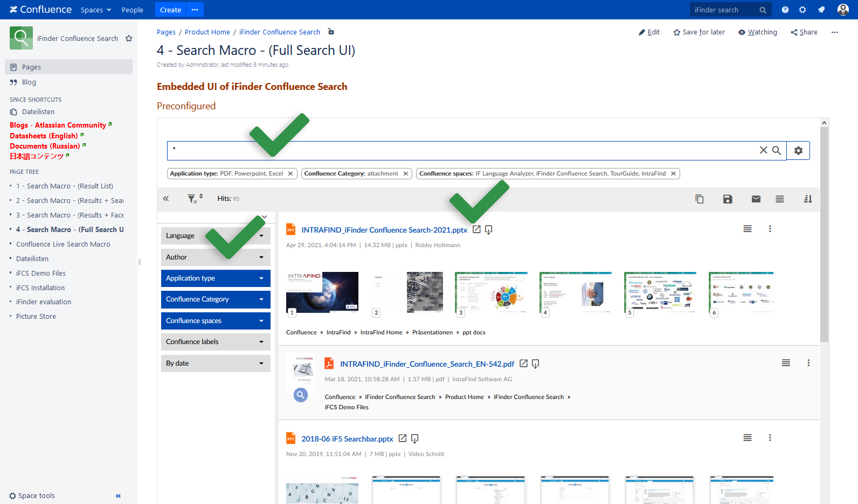The image size is (858, 504).
Task: Open the Confluence administration gear icon
Action: click(x=802, y=10)
